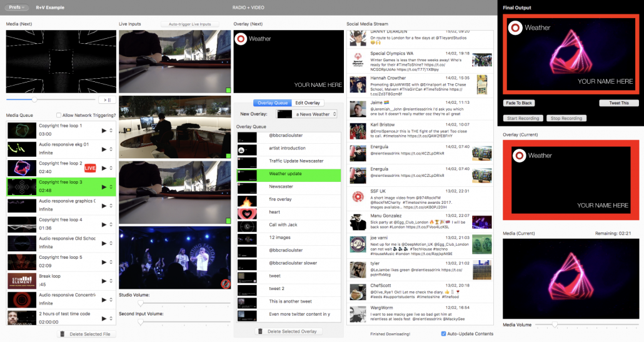Switch to the Overlay Queue tab
Screen dimensions: 644x342
coord(273,103)
